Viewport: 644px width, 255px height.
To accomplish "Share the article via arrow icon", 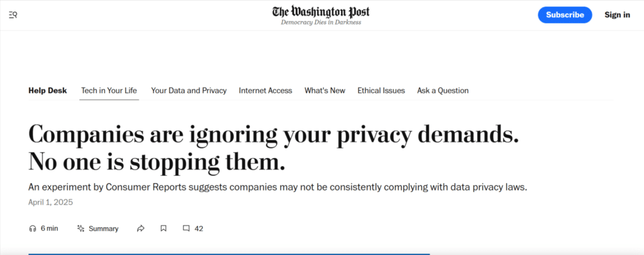I will (x=141, y=229).
